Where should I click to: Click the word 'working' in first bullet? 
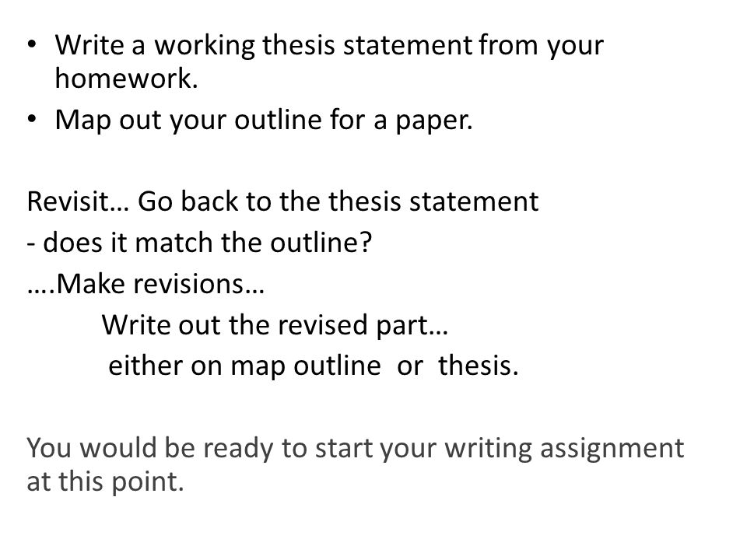205,47
